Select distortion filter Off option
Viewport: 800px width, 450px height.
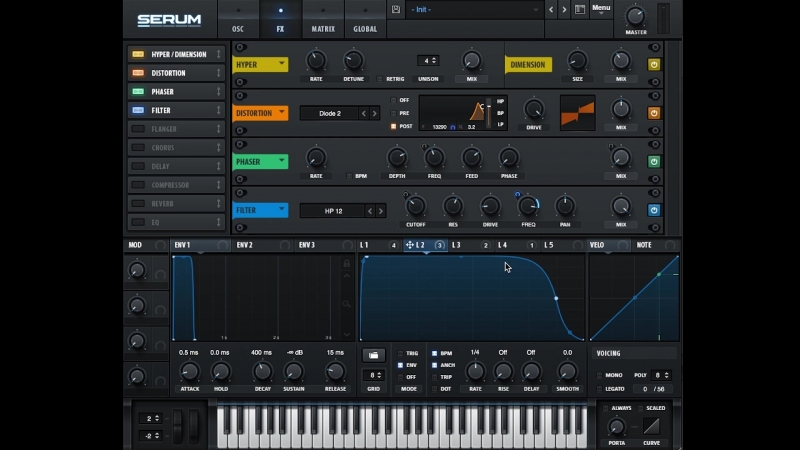(393, 100)
